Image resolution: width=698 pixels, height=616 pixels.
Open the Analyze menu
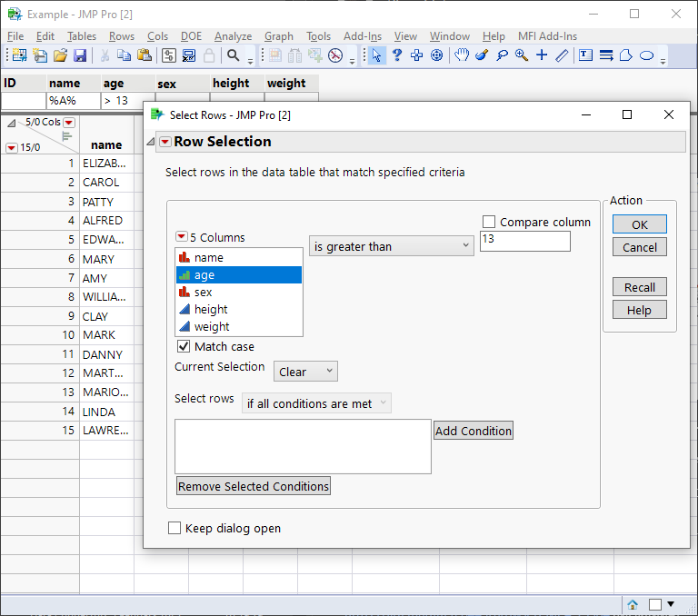(x=233, y=36)
